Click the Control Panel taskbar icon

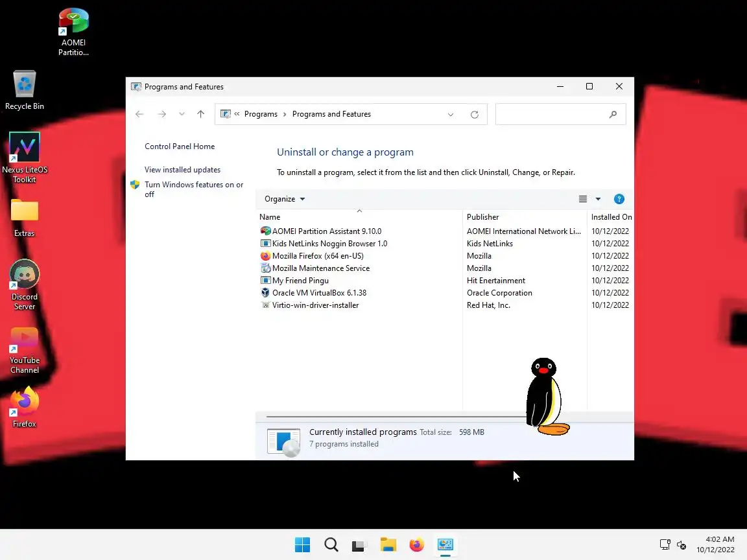coord(445,544)
